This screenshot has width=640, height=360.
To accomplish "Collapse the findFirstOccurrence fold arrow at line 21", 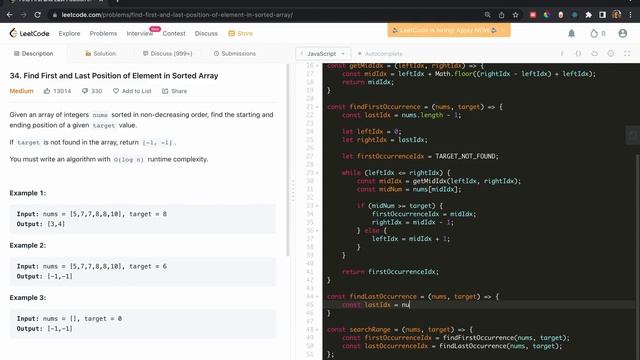I will click(318, 107).
